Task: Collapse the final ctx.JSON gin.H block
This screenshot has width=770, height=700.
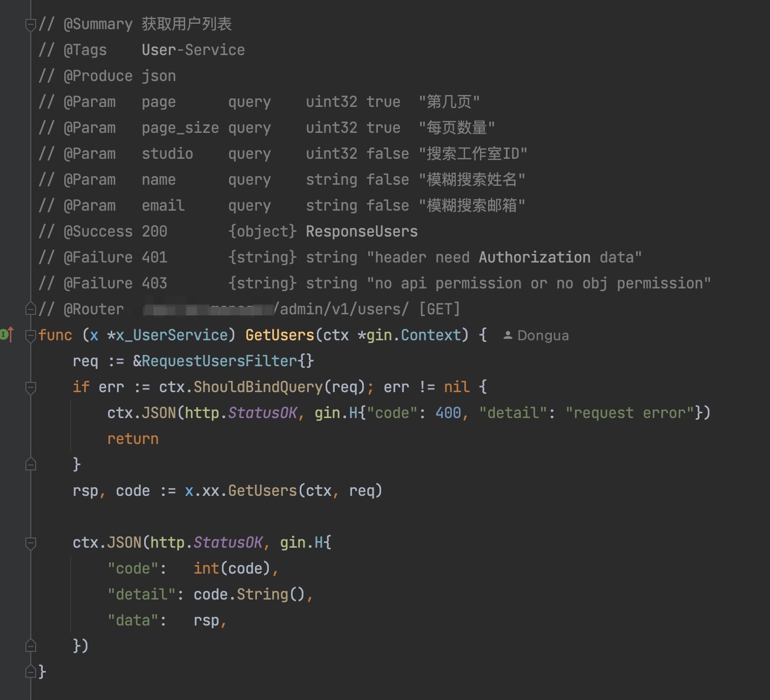Action: (31, 543)
